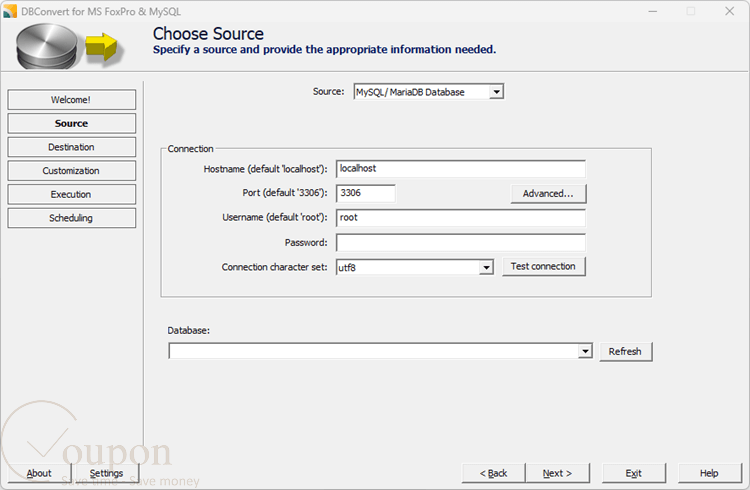The height and width of the screenshot is (490, 750).
Task: Open the Customization step
Action: tap(71, 171)
